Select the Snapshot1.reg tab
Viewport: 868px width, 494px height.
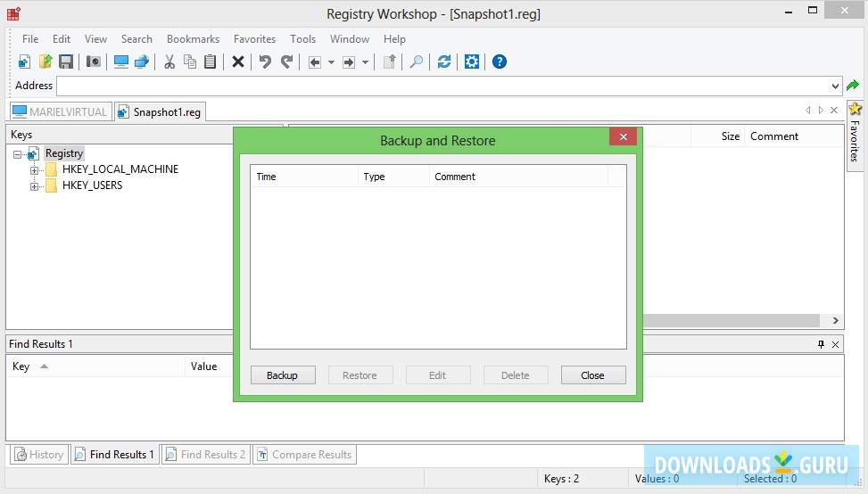(160, 111)
